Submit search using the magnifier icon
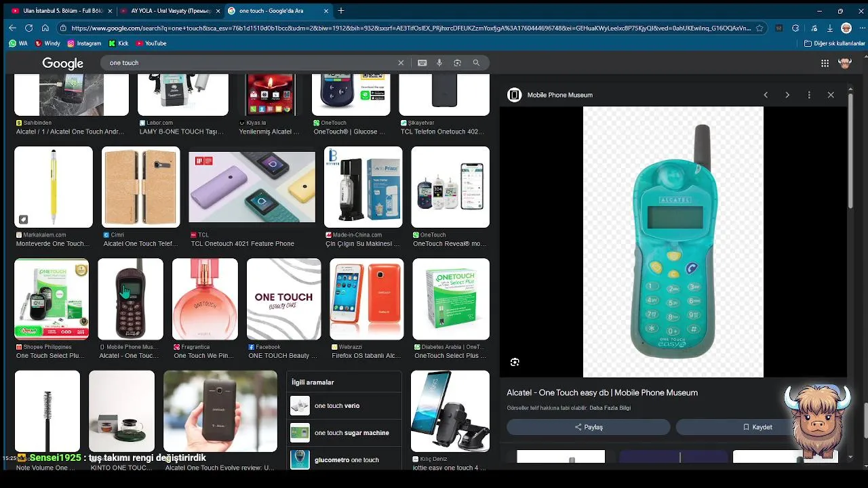This screenshot has height=488, width=868. [476, 62]
